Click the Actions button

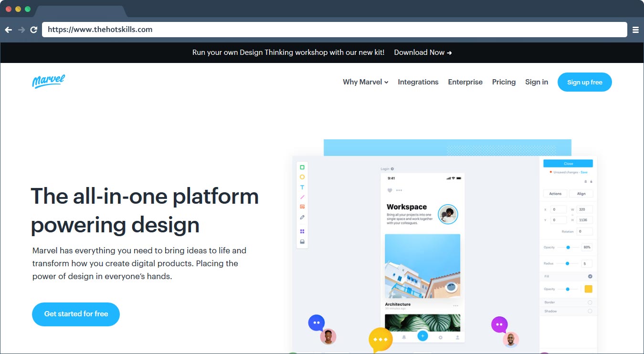tap(555, 194)
